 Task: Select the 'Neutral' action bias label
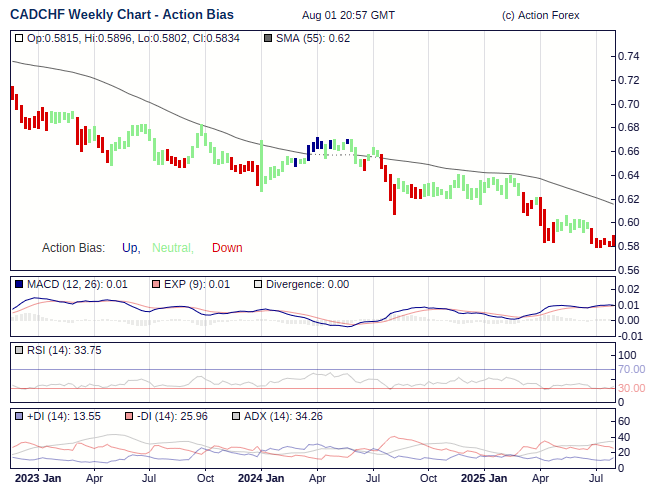(x=172, y=248)
